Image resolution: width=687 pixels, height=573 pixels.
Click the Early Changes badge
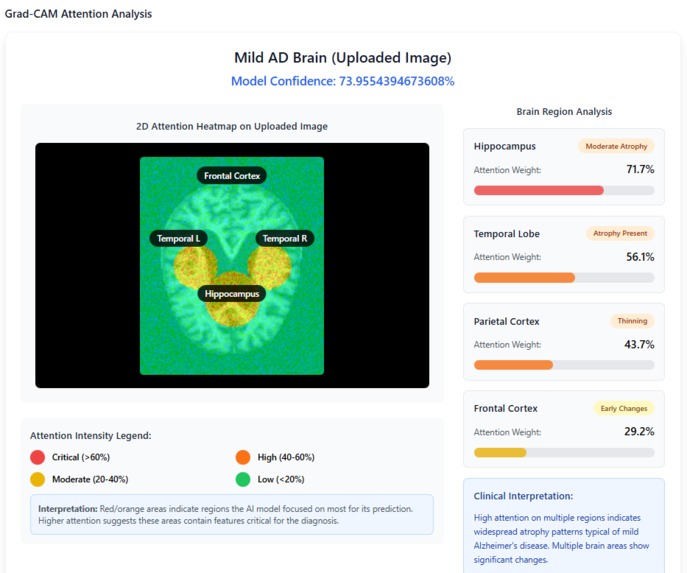pos(623,408)
